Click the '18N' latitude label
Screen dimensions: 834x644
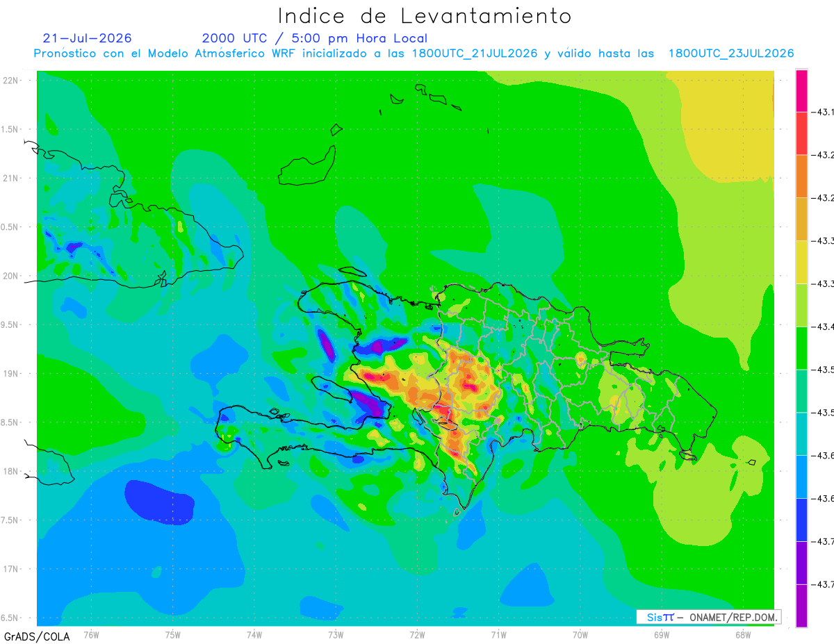(12, 472)
